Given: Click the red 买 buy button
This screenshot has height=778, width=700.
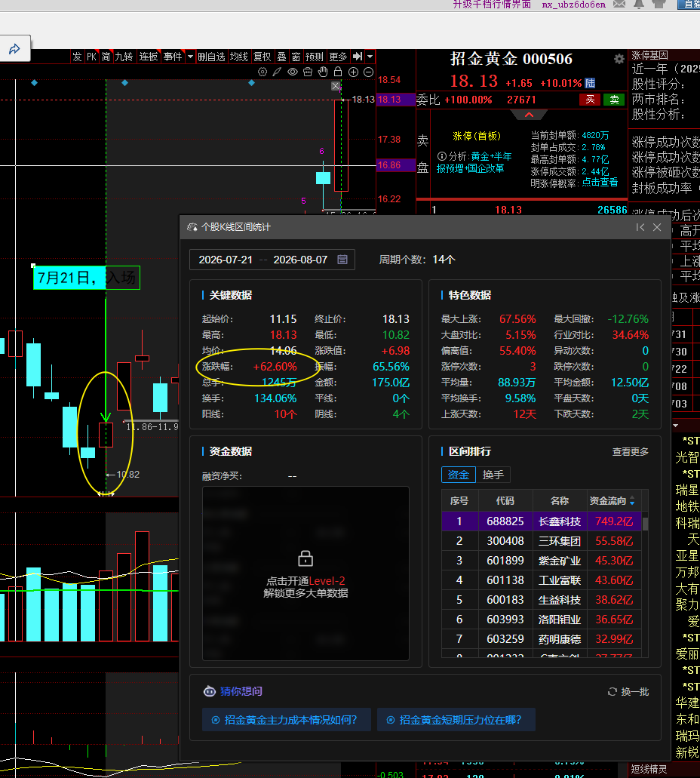Looking at the screenshot, I should (x=590, y=100).
